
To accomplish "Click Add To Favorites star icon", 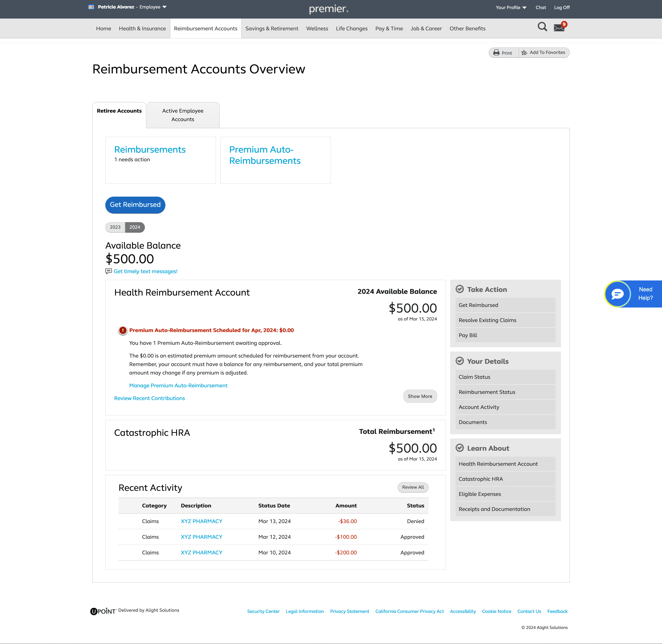I will [x=524, y=52].
